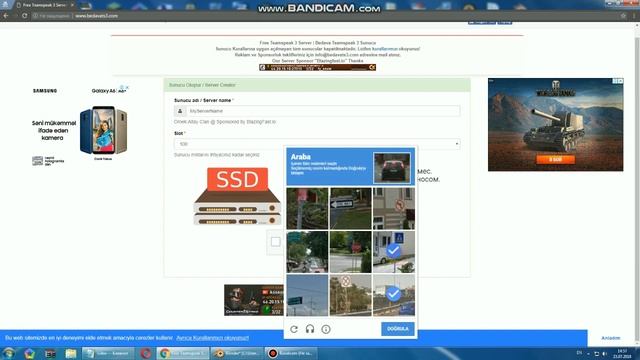The height and width of the screenshot is (360, 640).
Task: Click the Counter-Strike banner below the form
Action: [x=254, y=300]
